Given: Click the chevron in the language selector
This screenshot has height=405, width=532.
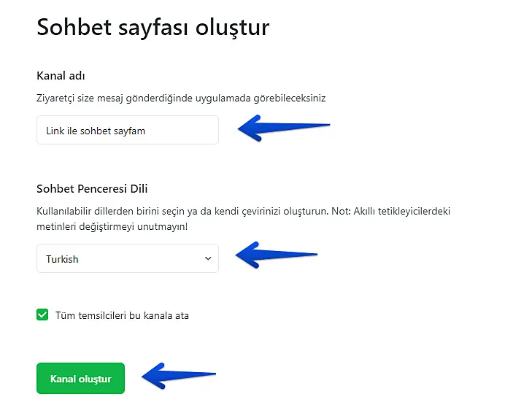Looking at the screenshot, I should point(208,258).
